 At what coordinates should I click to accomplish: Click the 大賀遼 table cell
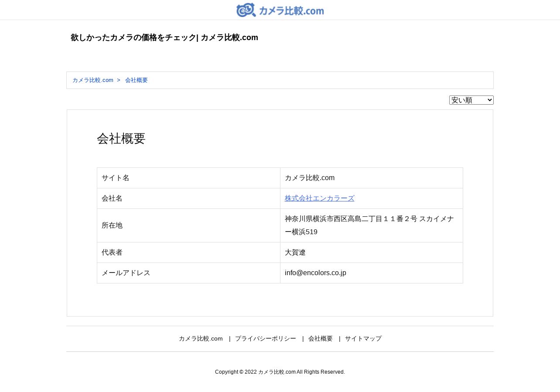click(x=372, y=252)
